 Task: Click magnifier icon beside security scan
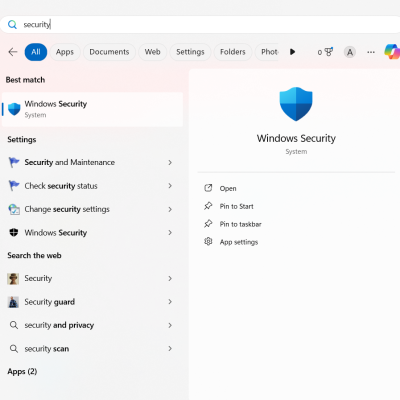coord(14,349)
